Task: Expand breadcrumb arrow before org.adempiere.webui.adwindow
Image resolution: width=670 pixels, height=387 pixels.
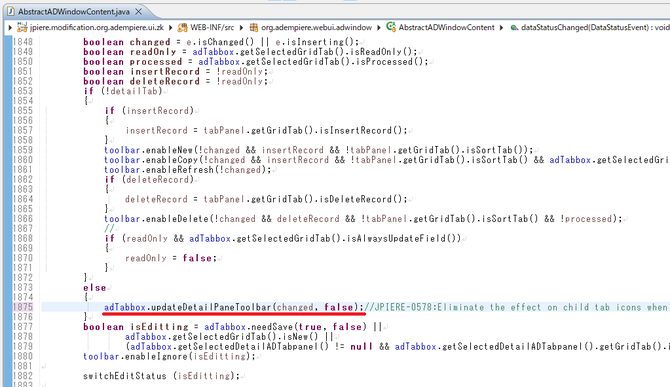Action: (241, 28)
